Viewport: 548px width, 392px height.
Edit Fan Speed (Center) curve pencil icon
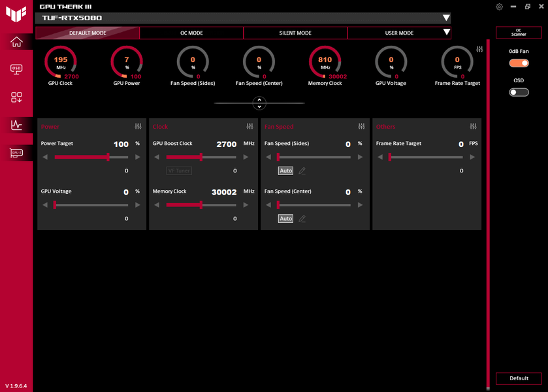click(302, 219)
